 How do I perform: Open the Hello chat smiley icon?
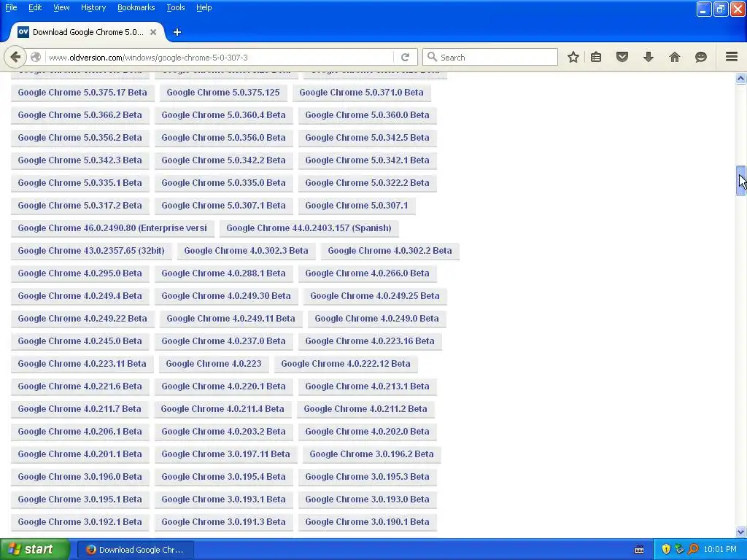(x=701, y=57)
